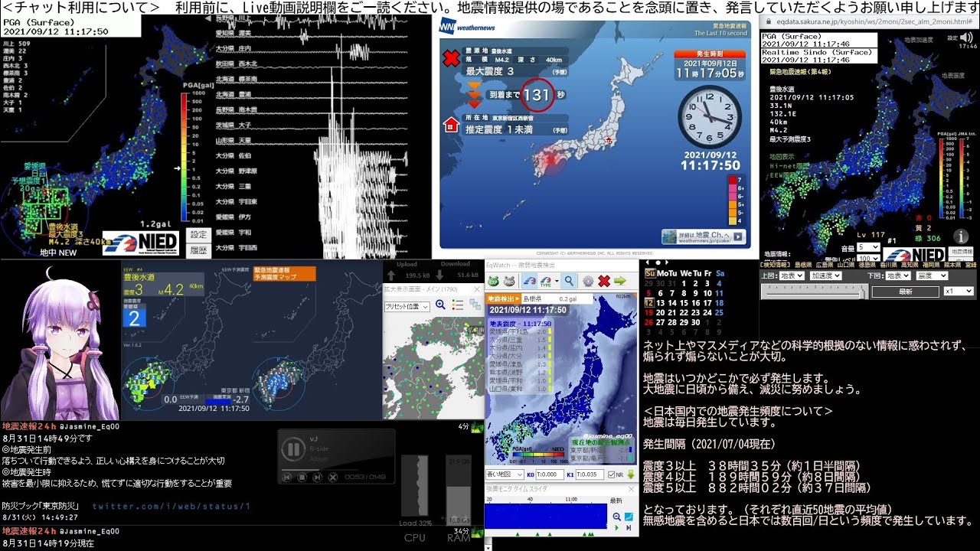
Task: Click the green arrow icon in EqWatch toolbar
Action: click(x=620, y=281)
